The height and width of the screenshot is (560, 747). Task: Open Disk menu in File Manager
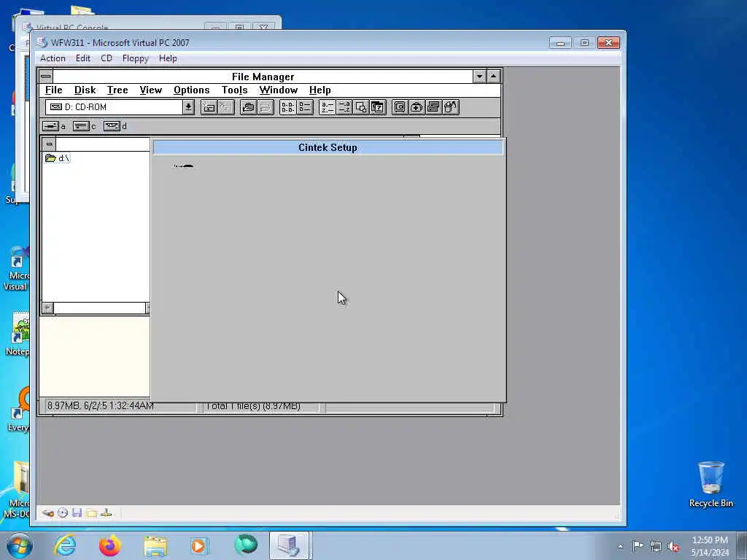85,90
